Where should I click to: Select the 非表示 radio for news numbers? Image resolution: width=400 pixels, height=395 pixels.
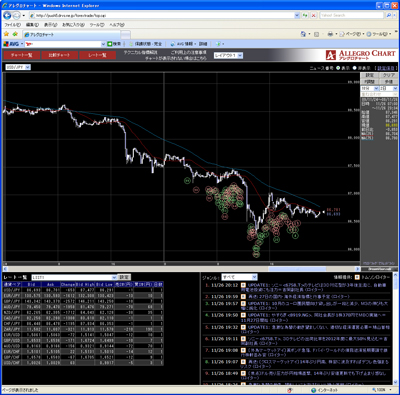[354, 68]
